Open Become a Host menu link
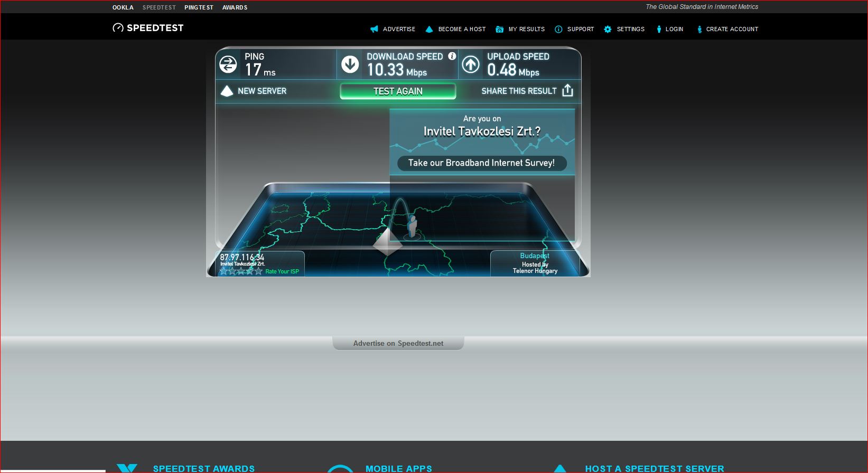This screenshot has width=868, height=473. 462,29
